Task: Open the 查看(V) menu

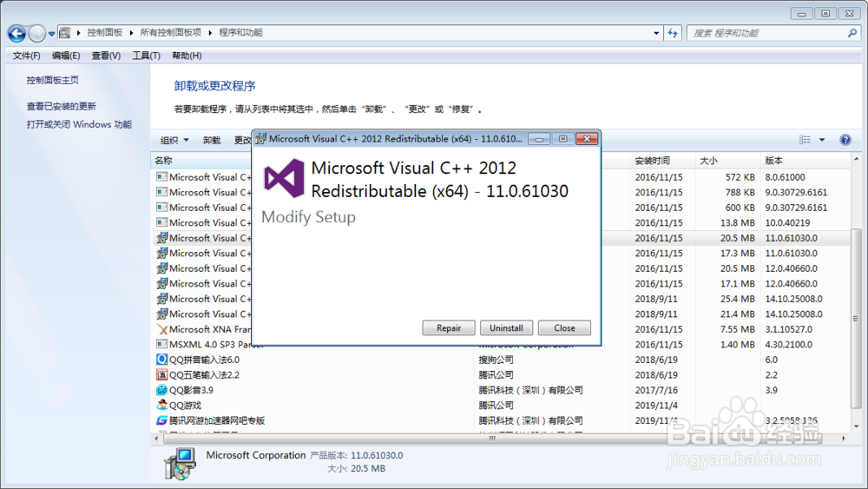Action: [106, 56]
